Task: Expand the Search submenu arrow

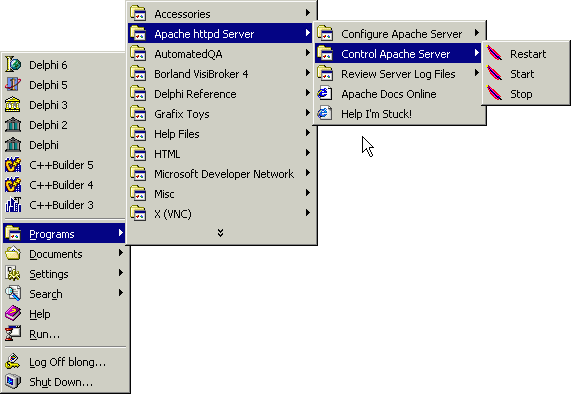Action: click(x=121, y=293)
